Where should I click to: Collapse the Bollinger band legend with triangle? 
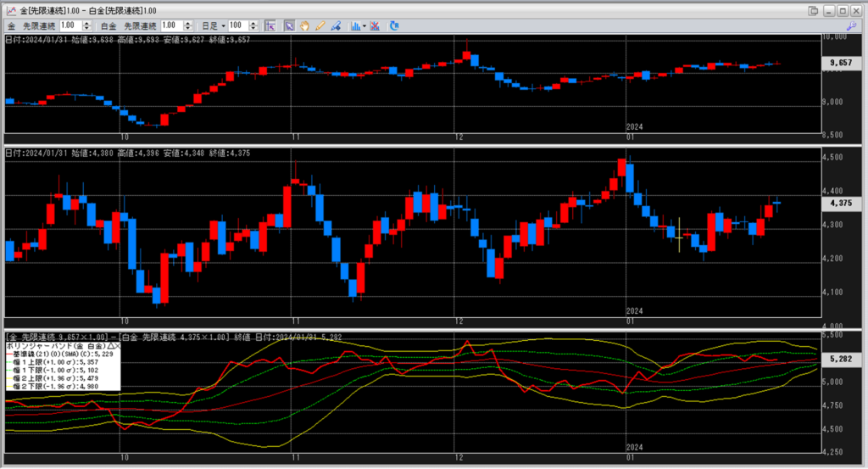109,346
